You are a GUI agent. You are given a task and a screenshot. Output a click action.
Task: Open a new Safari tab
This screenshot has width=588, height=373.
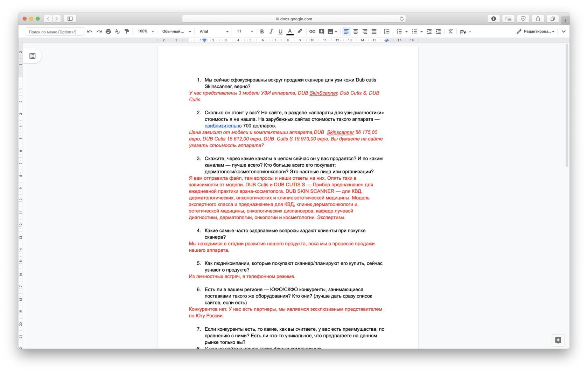click(565, 21)
